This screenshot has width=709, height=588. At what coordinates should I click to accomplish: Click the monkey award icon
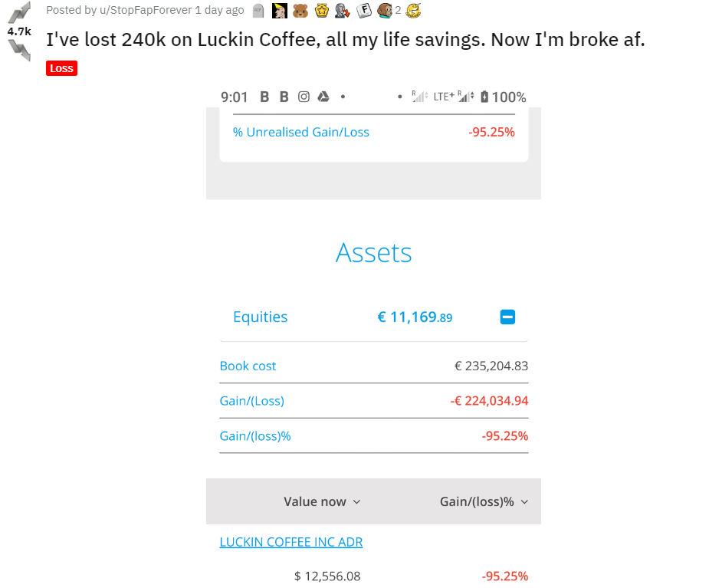point(385,11)
